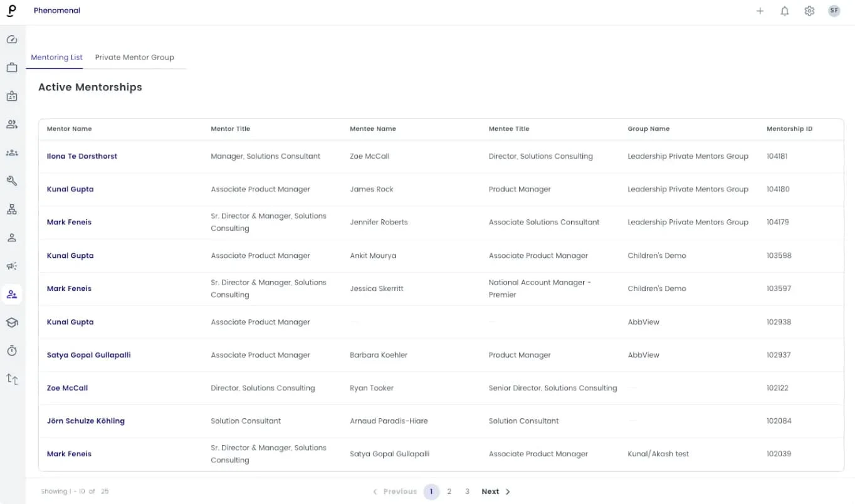Open Kunal Gupta in row 104180
The image size is (855, 504).
[x=70, y=189]
